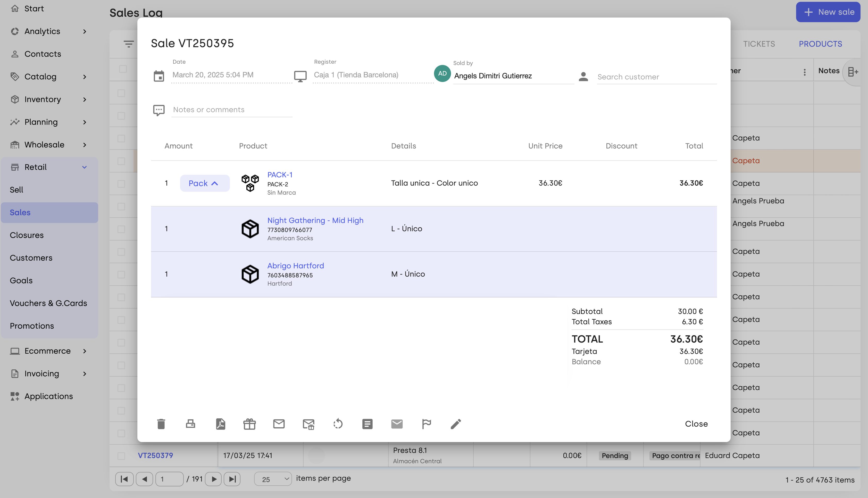868x498 pixels.
Task: Click the page number input box
Action: coord(170,479)
